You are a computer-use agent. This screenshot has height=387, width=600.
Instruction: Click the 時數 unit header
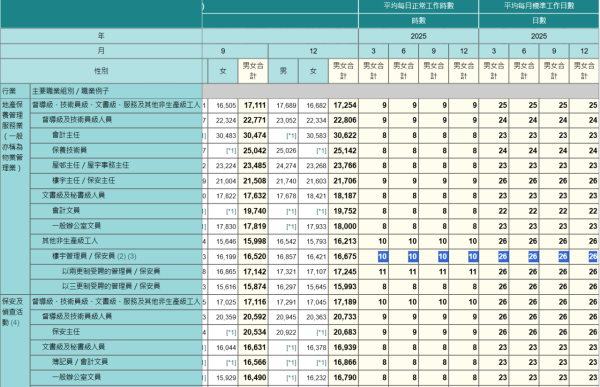coord(418,21)
